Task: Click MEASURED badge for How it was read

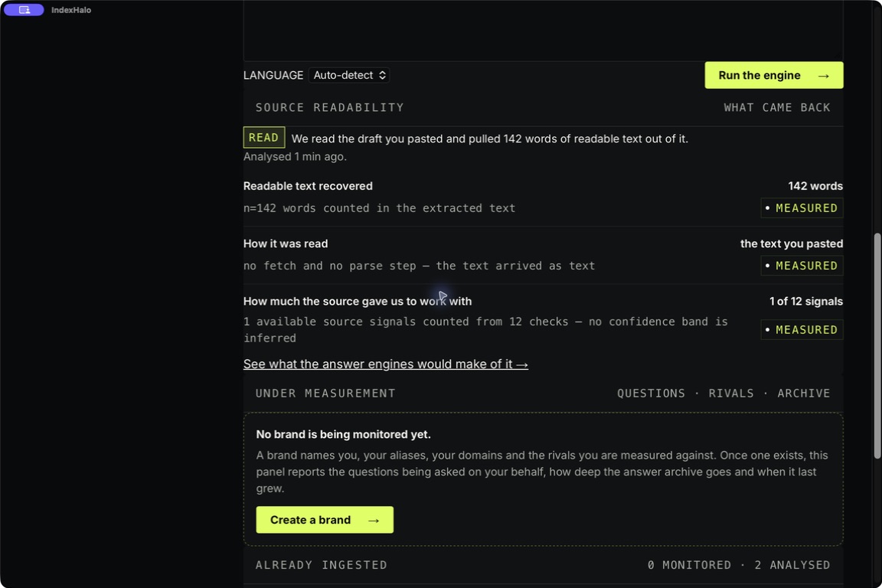Action: point(802,266)
